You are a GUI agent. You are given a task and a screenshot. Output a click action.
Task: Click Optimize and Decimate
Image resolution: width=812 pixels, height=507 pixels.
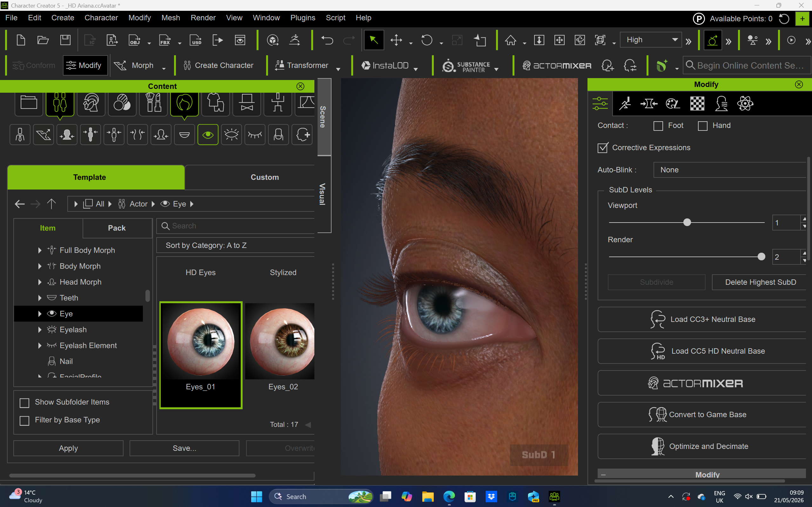coord(702,447)
